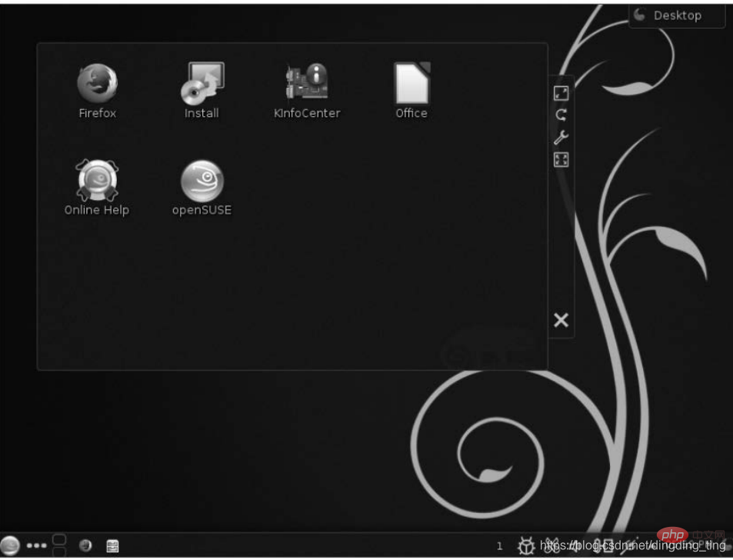Screen dimensions: 733x560
Task: Open the file manager panel icon
Action: (x=112, y=546)
